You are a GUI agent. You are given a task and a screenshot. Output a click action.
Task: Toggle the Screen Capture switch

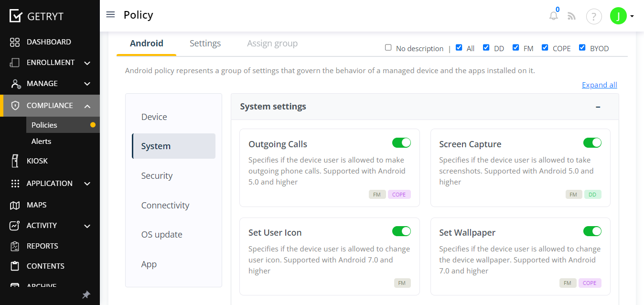592,142
